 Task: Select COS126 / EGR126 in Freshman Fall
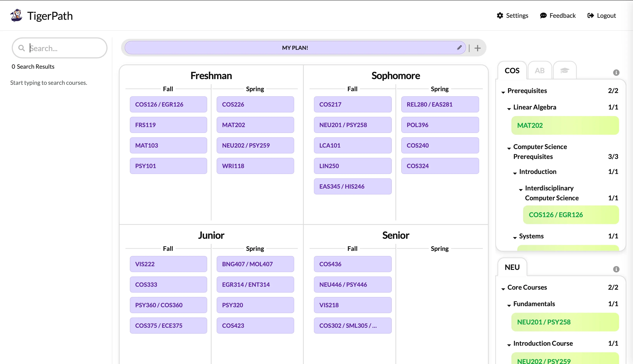(169, 104)
